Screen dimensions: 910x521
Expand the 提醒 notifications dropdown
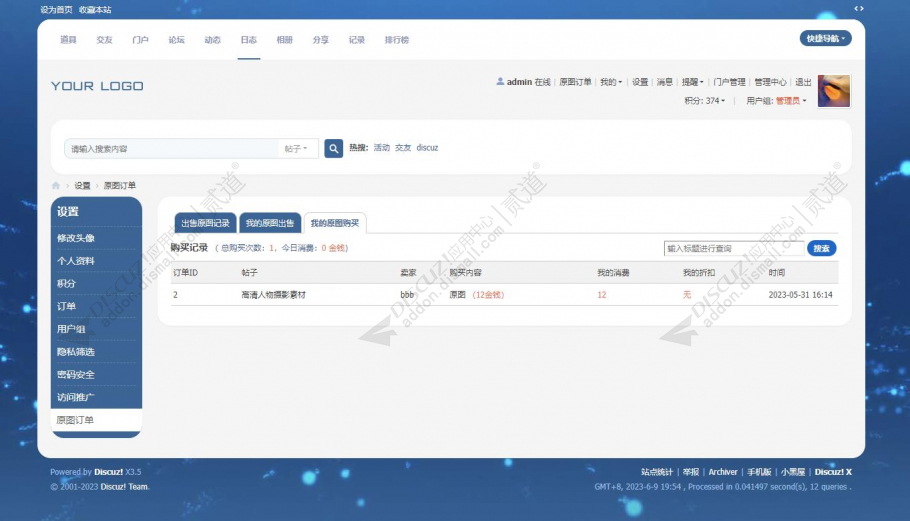pyautogui.click(x=692, y=82)
